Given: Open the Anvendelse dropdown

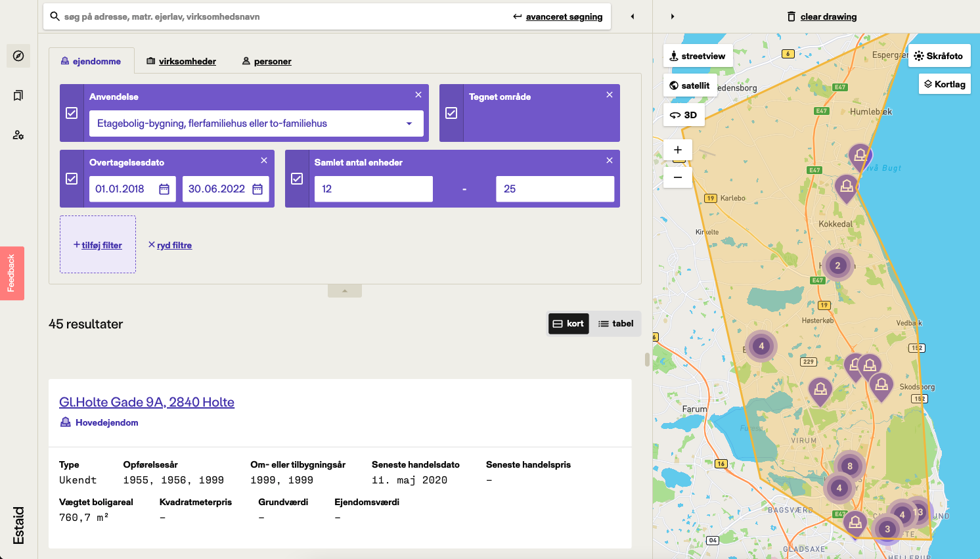Looking at the screenshot, I should click(x=256, y=123).
